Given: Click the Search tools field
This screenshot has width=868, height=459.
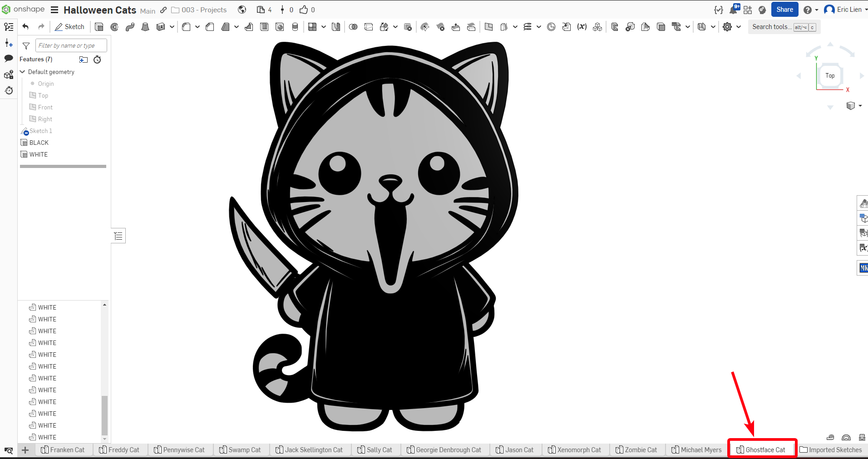Looking at the screenshot, I should (x=784, y=27).
